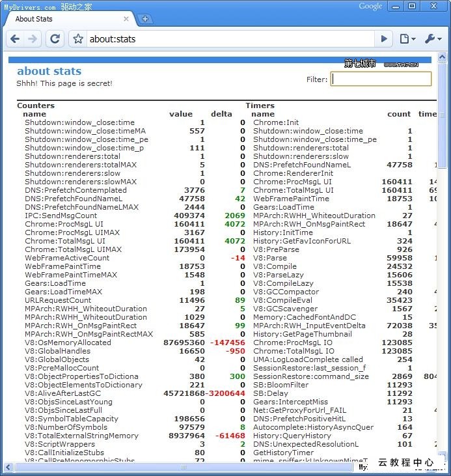
Task: Click the horizontal scrollbar left arrow
Action: (x=8, y=467)
